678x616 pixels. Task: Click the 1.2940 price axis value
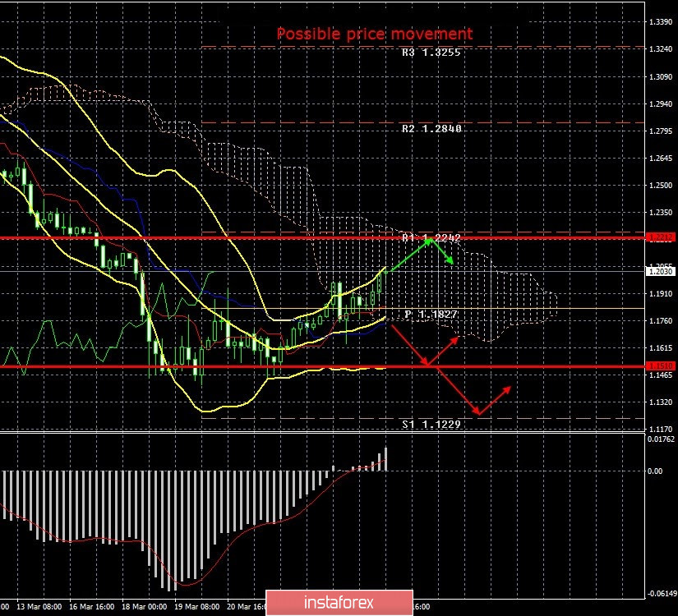coord(661,103)
